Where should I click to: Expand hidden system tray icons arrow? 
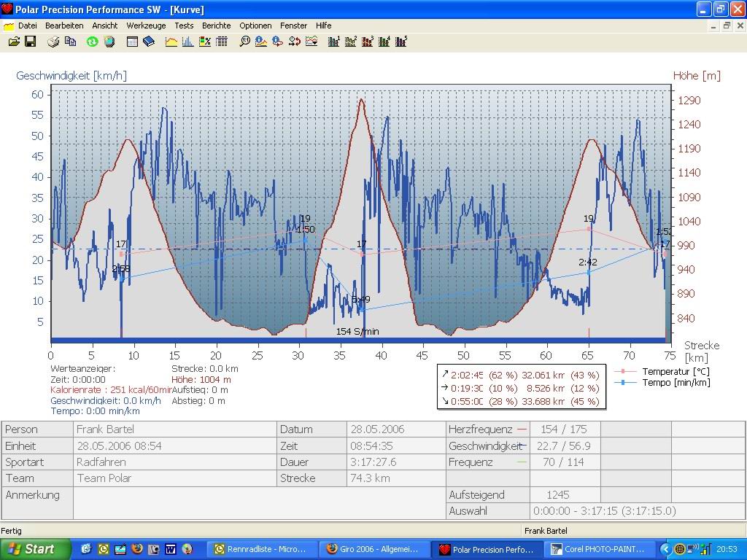coord(665,549)
